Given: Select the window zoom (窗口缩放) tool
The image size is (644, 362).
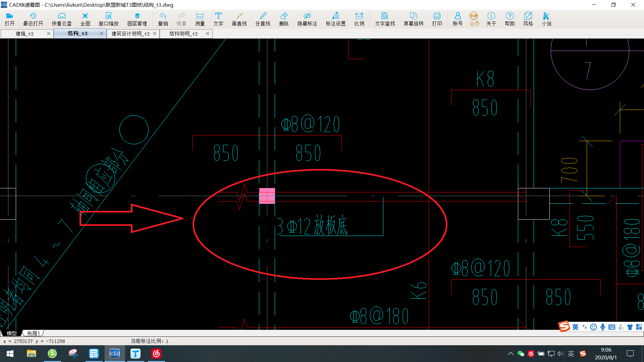Looking at the screenshot, I should [x=108, y=19].
